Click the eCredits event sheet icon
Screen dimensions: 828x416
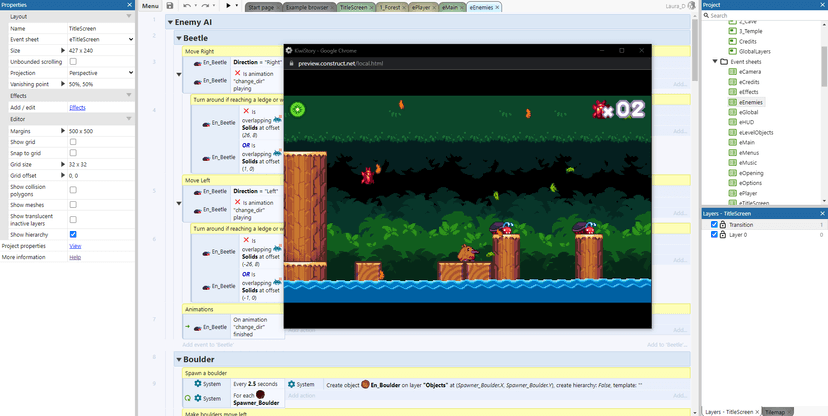tap(732, 82)
